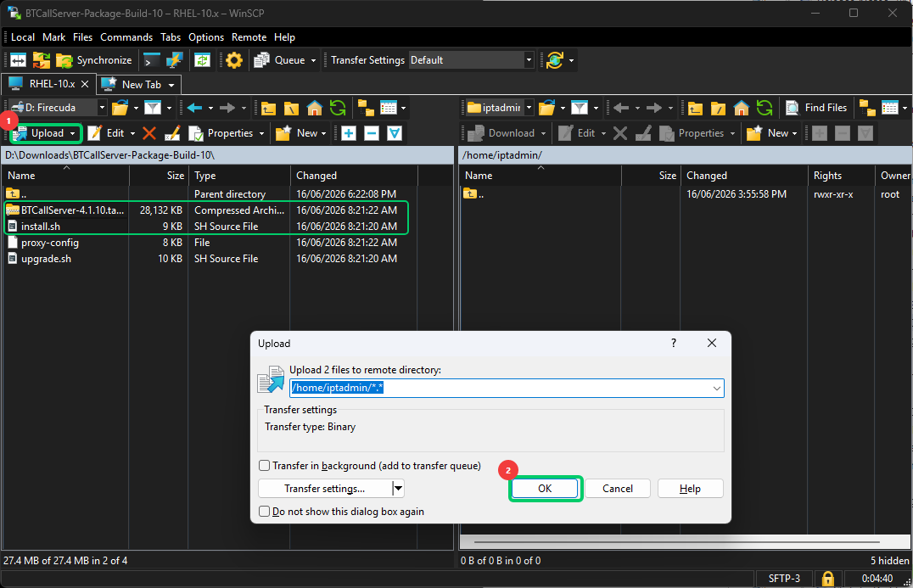Delete selected local files with the red X
The height and width of the screenshot is (588, 913).
pyautogui.click(x=149, y=133)
